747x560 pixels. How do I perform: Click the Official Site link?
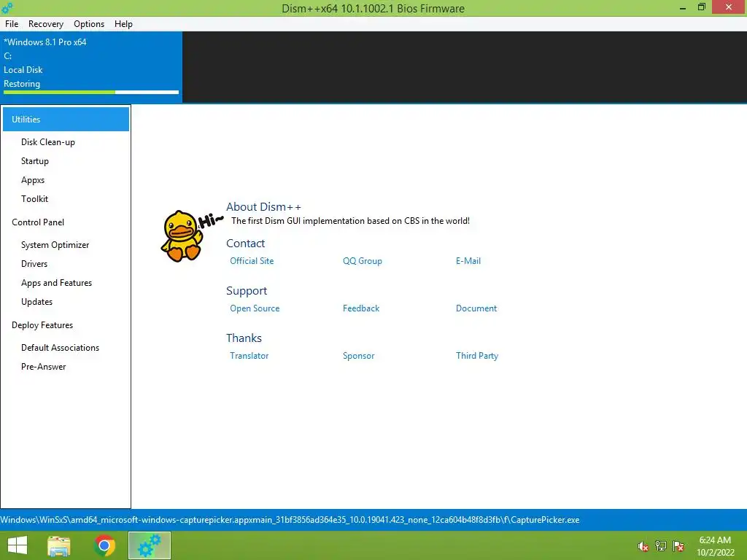pyautogui.click(x=252, y=261)
